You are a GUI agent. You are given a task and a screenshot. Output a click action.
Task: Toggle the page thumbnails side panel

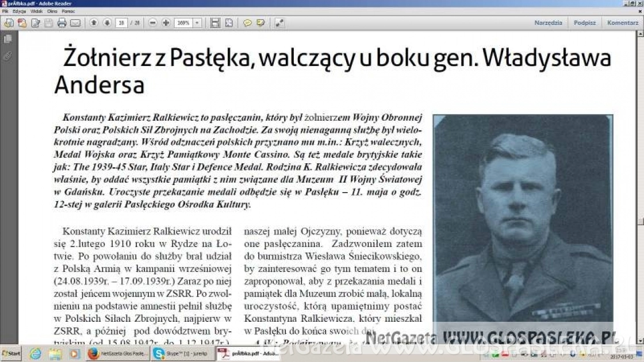(7, 39)
